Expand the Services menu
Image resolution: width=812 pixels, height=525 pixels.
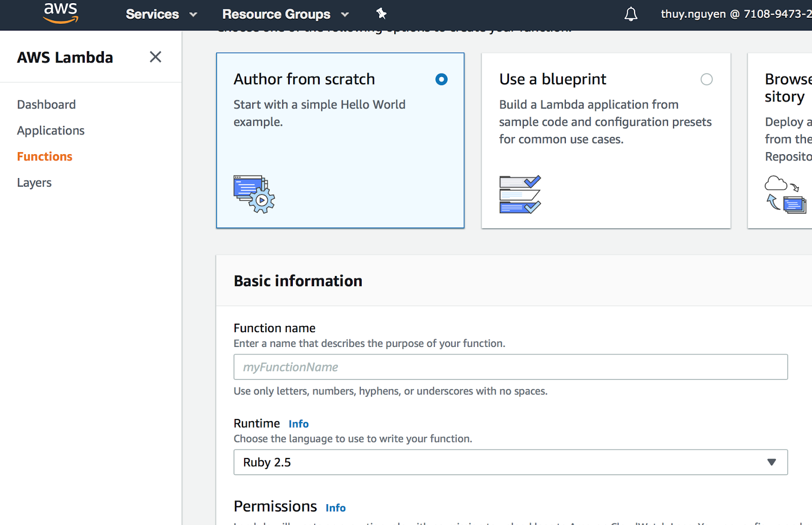pos(161,14)
